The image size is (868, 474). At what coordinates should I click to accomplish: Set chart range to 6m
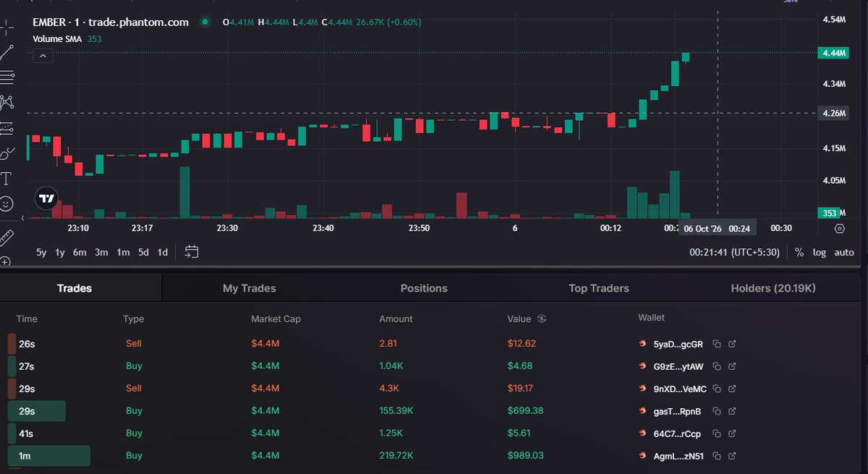[80, 253]
